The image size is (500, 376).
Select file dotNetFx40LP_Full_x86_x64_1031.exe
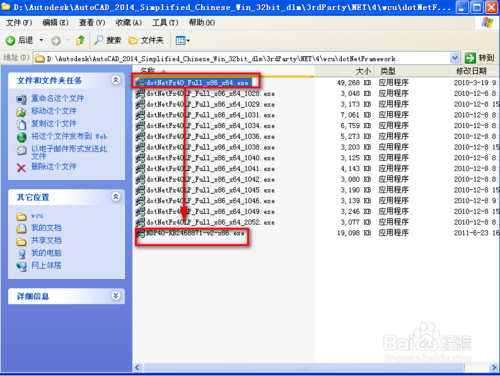[x=210, y=115]
